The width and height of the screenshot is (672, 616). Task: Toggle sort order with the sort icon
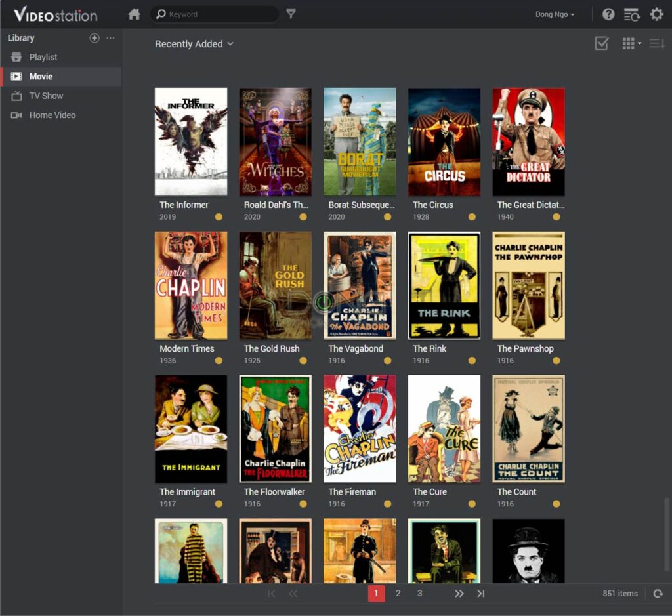pos(657,43)
